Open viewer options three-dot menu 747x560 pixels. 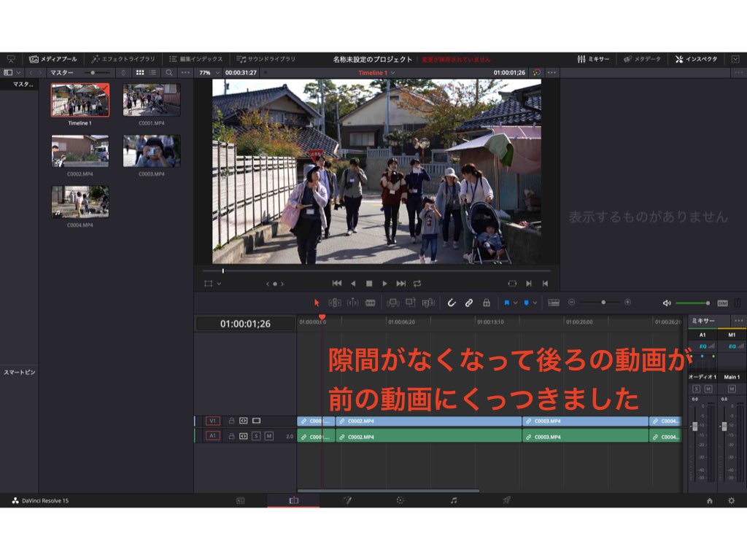(551, 72)
